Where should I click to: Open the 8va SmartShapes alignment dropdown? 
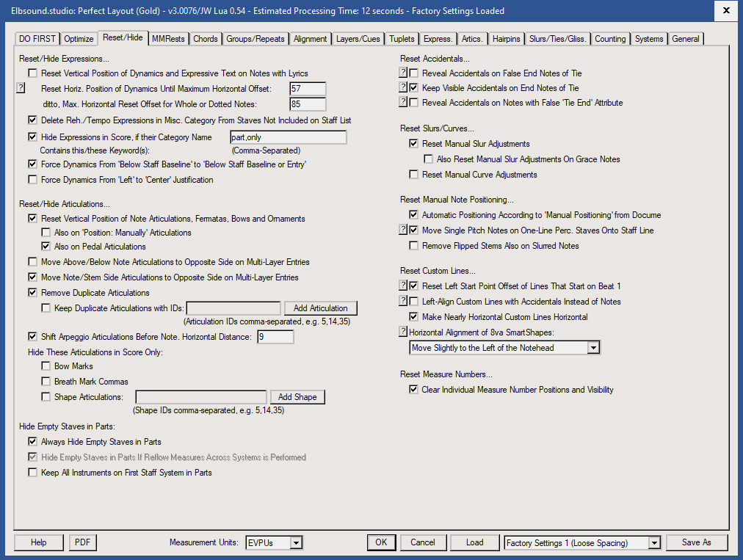(593, 347)
